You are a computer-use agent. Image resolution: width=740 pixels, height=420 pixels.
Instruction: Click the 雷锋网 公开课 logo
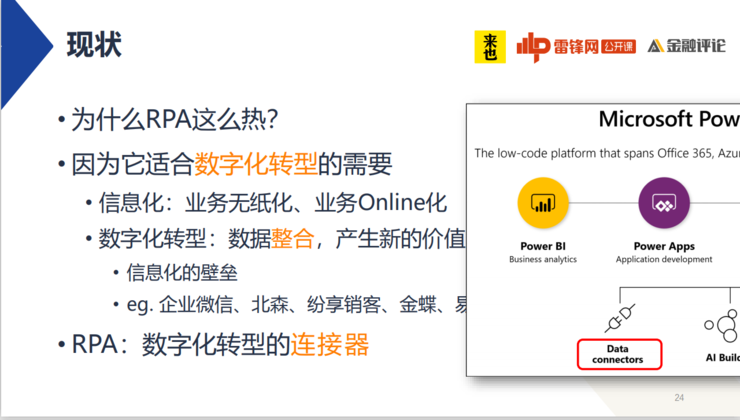(576, 47)
